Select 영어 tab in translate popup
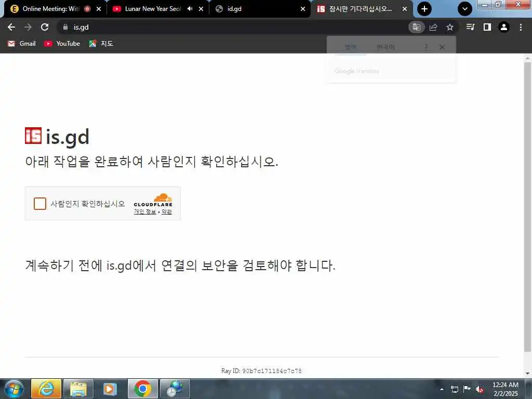 [351, 47]
